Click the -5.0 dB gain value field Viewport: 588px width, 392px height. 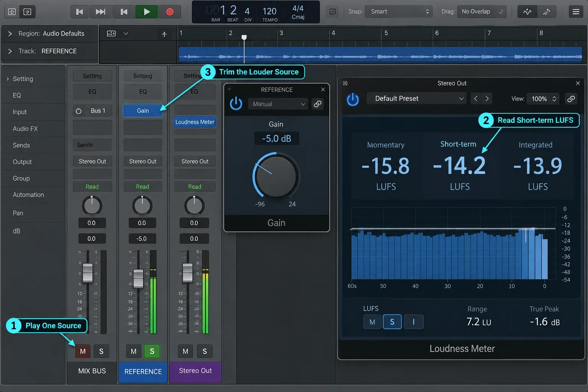(x=276, y=139)
